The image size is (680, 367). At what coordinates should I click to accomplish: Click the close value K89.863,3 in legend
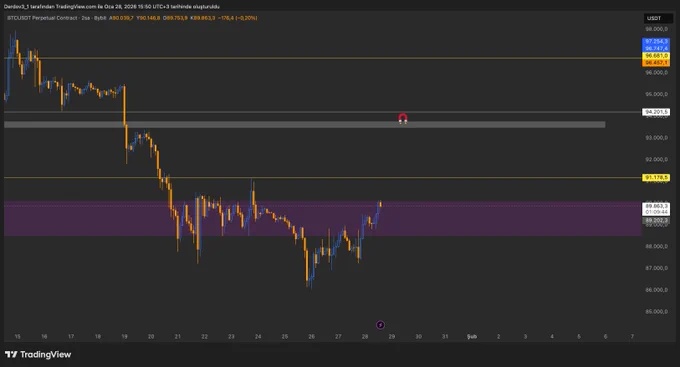[203, 18]
